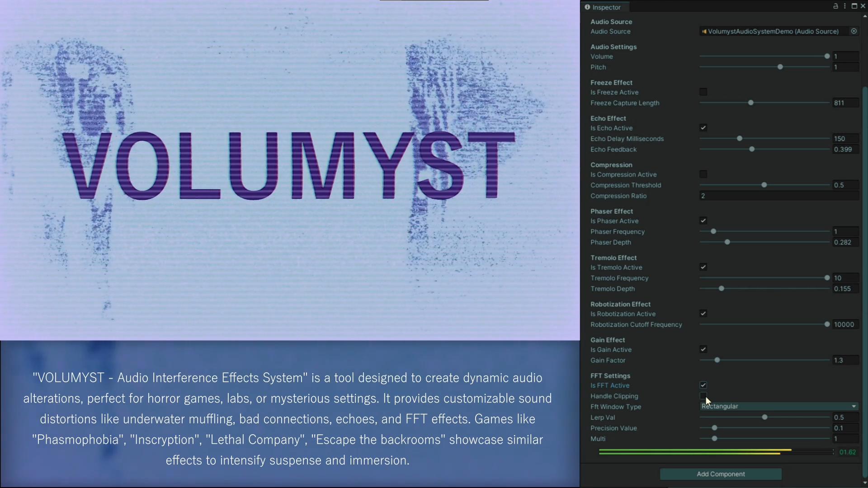Maximize the Inspector panel
Viewport: 868px width, 488px height.
click(x=854, y=6)
